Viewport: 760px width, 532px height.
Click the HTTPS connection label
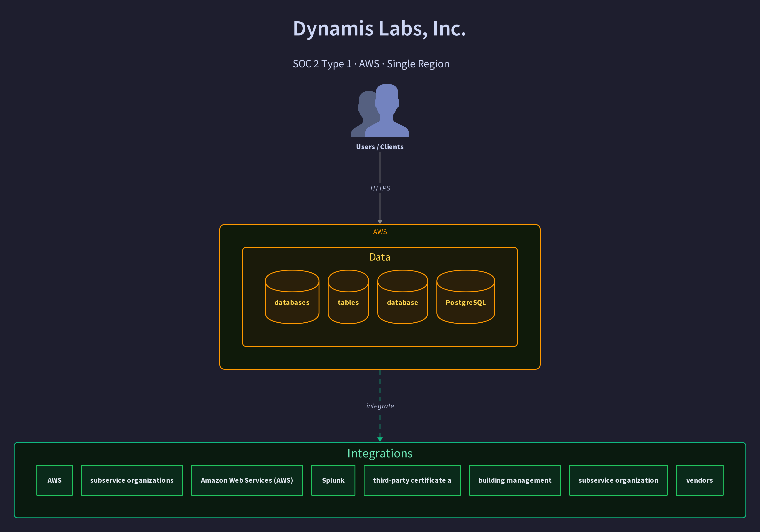380,188
